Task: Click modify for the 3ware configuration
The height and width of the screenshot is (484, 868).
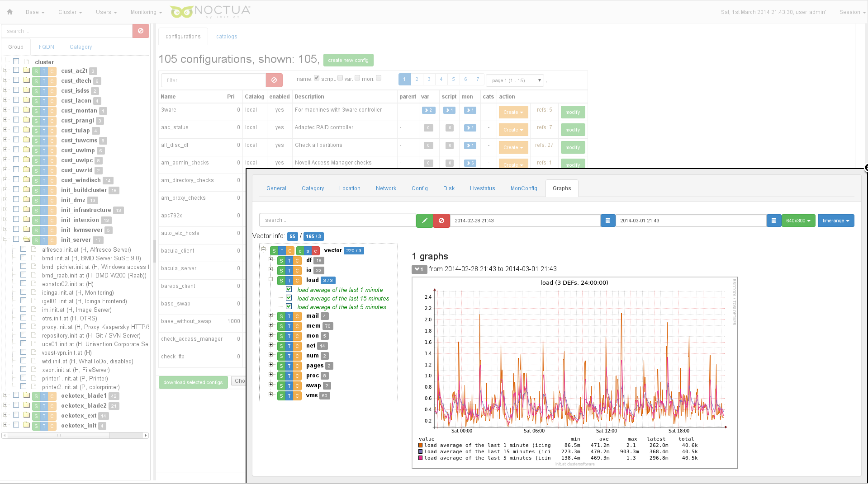Action: click(x=572, y=112)
